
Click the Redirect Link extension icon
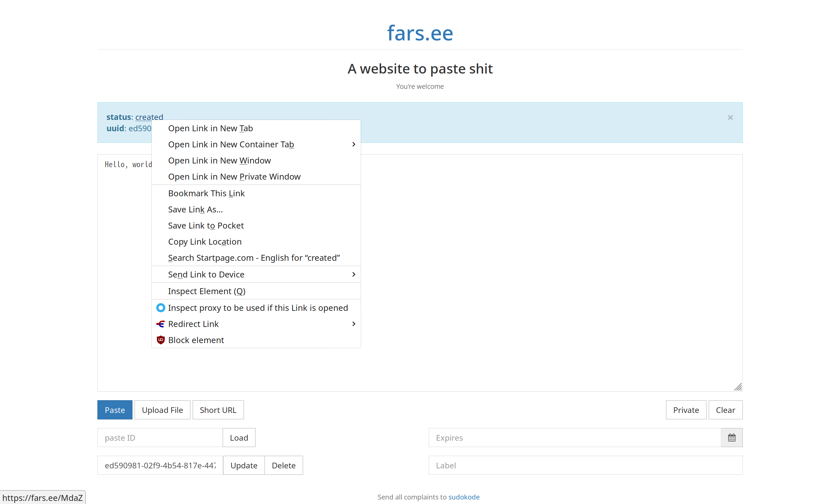[161, 324]
